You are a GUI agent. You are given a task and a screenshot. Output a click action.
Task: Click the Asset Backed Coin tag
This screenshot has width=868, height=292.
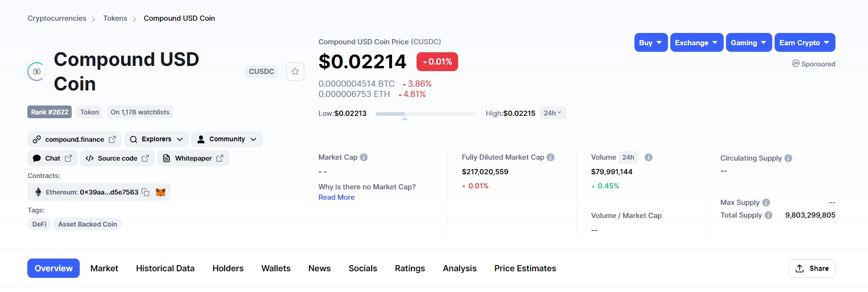click(87, 224)
